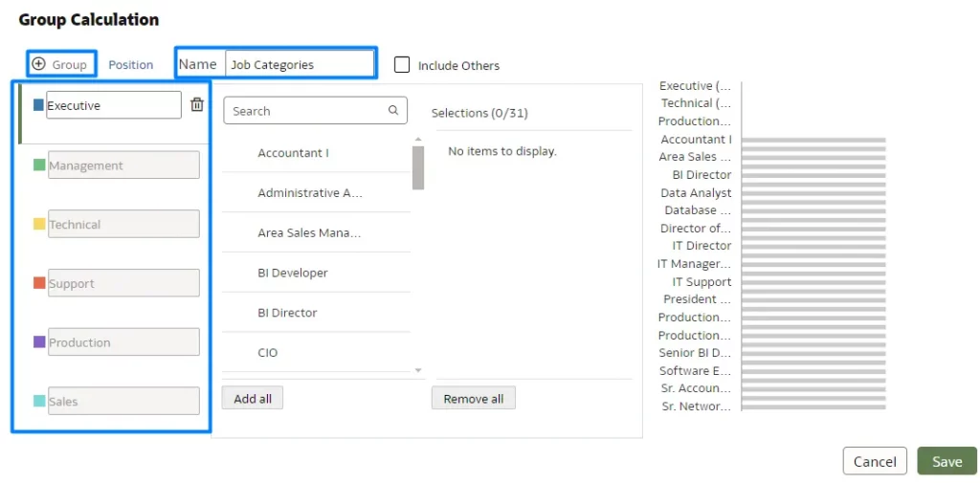Click the purple Production color swatch

39,342
